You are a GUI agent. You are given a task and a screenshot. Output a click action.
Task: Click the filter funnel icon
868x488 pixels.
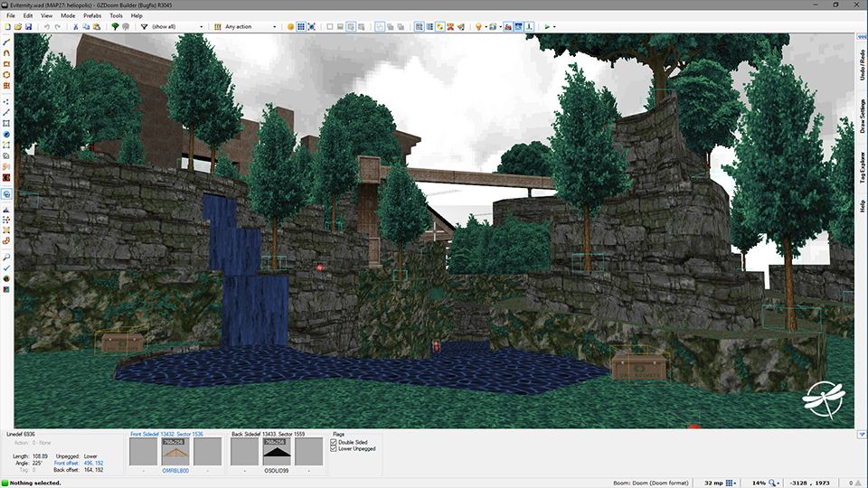pyautogui.click(x=144, y=27)
